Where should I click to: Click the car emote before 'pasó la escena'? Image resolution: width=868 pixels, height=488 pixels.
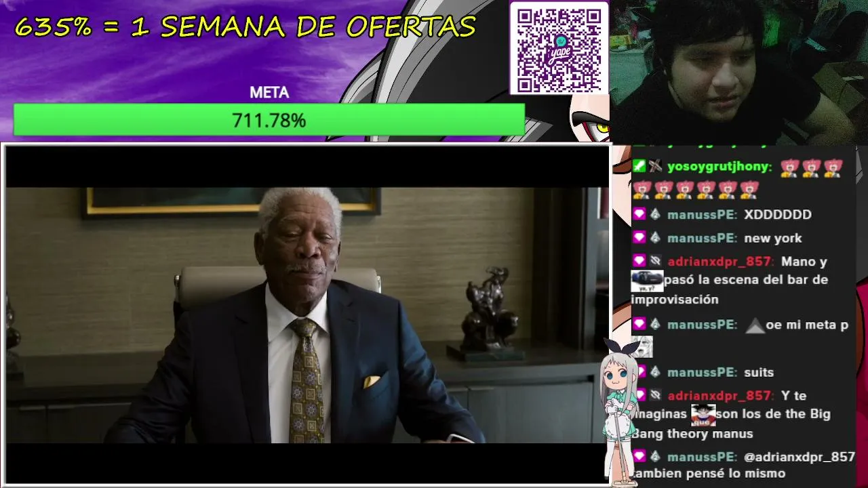[x=647, y=281]
